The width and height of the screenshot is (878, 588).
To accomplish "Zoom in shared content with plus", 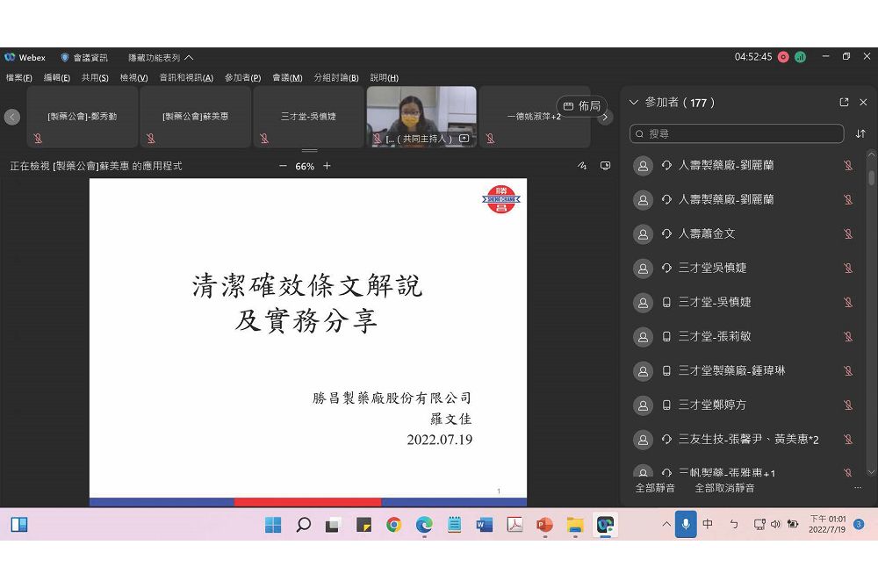I will (327, 166).
